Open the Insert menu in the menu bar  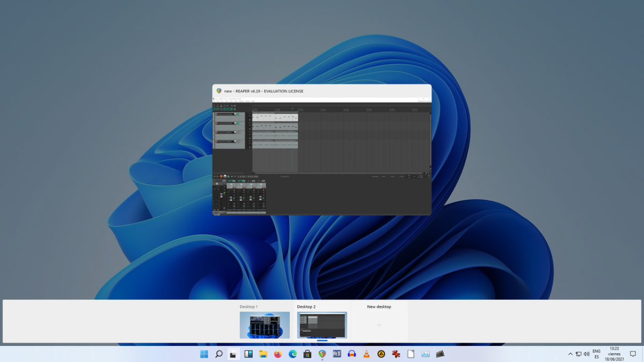click(x=227, y=101)
